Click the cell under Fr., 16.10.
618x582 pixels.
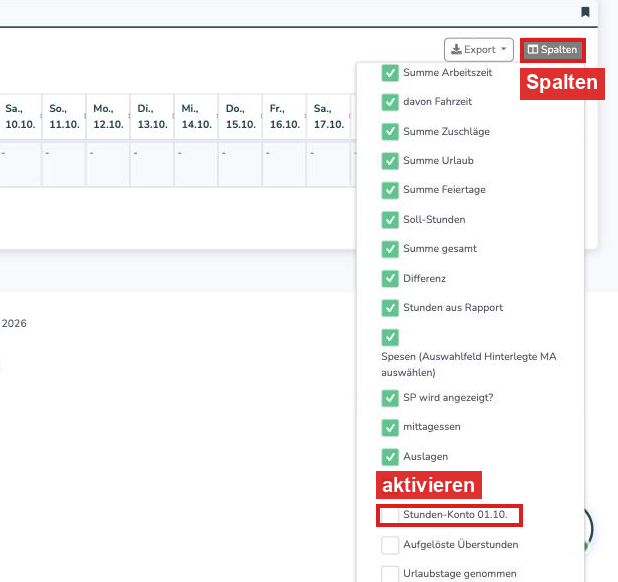[285, 164]
